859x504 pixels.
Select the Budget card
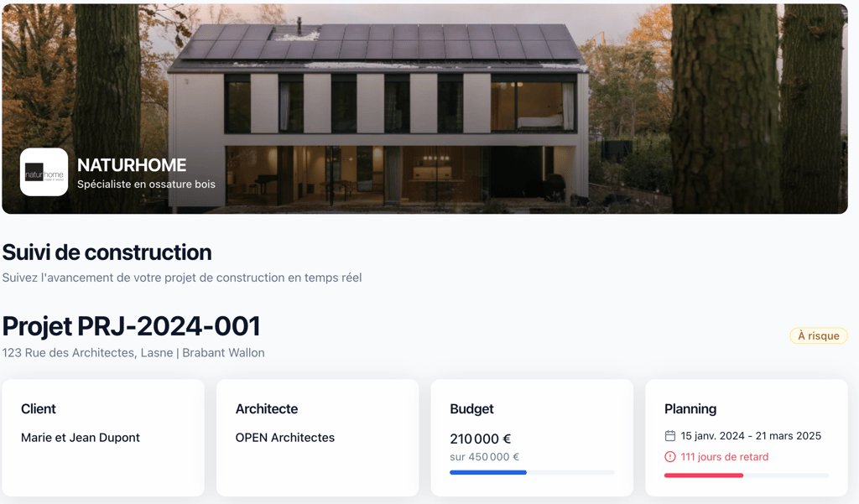click(x=532, y=438)
